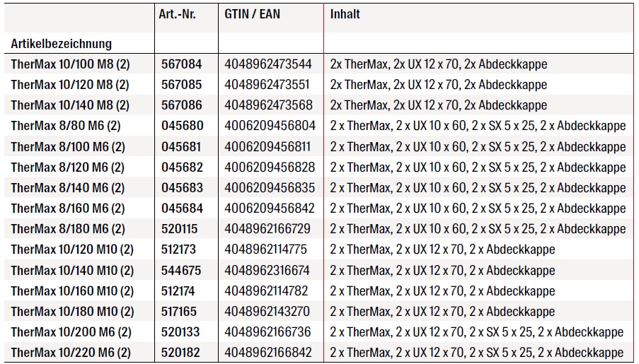
Task: Click article number 512173
Action: (x=178, y=249)
